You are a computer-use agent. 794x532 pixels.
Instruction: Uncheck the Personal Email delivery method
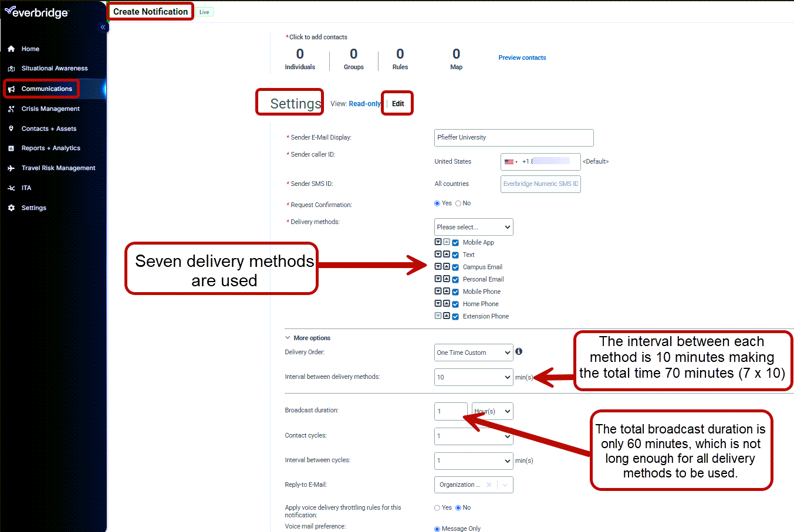455,280
